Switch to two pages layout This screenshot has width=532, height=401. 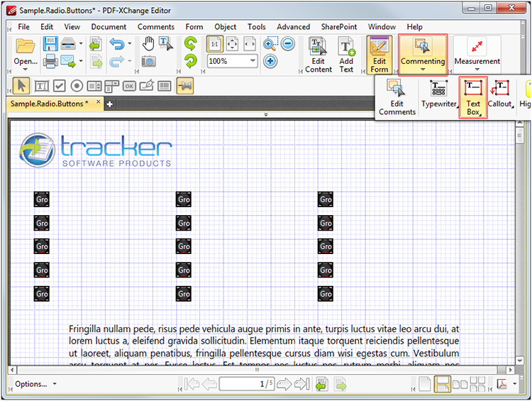460,384
